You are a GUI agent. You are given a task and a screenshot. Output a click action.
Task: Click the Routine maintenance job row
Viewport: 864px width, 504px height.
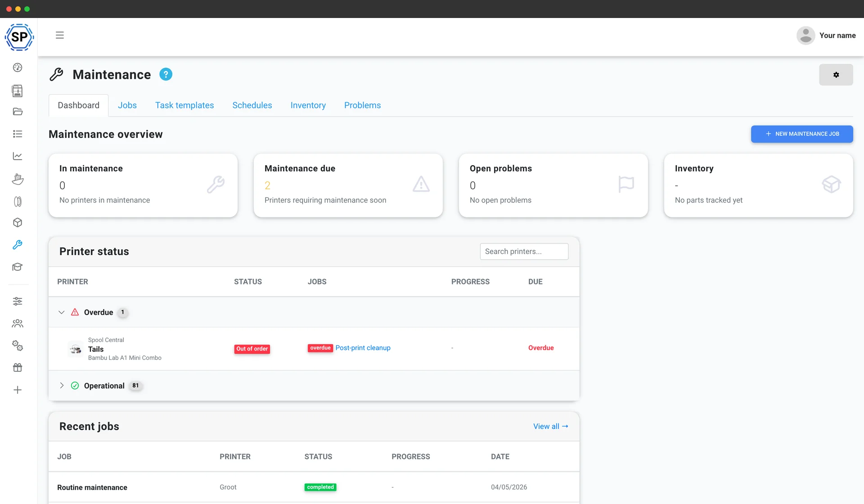point(314,487)
